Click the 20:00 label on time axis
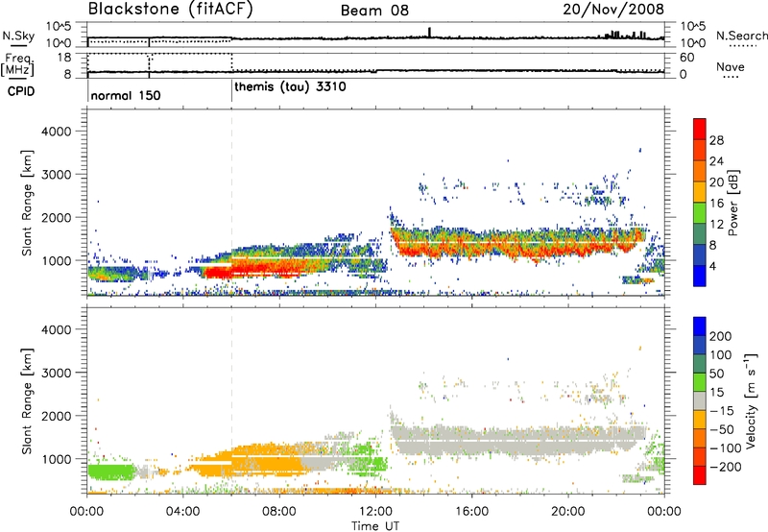 567,512
